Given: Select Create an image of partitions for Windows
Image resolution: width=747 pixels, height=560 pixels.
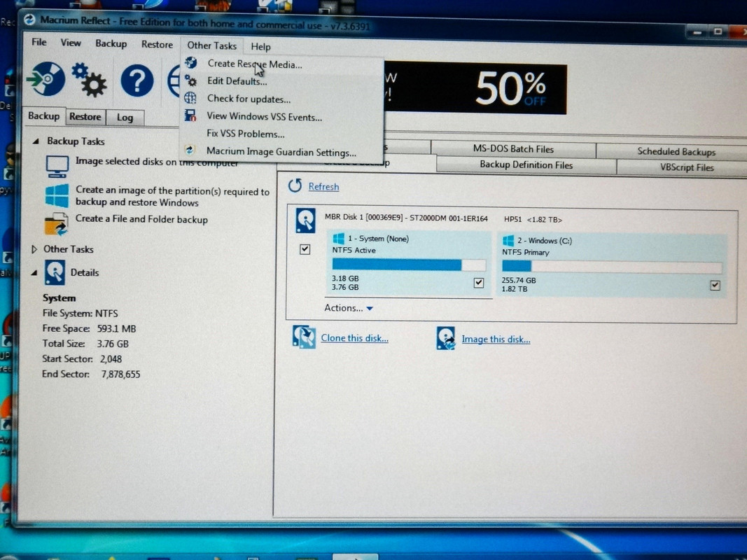Looking at the screenshot, I should click(172, 196).
